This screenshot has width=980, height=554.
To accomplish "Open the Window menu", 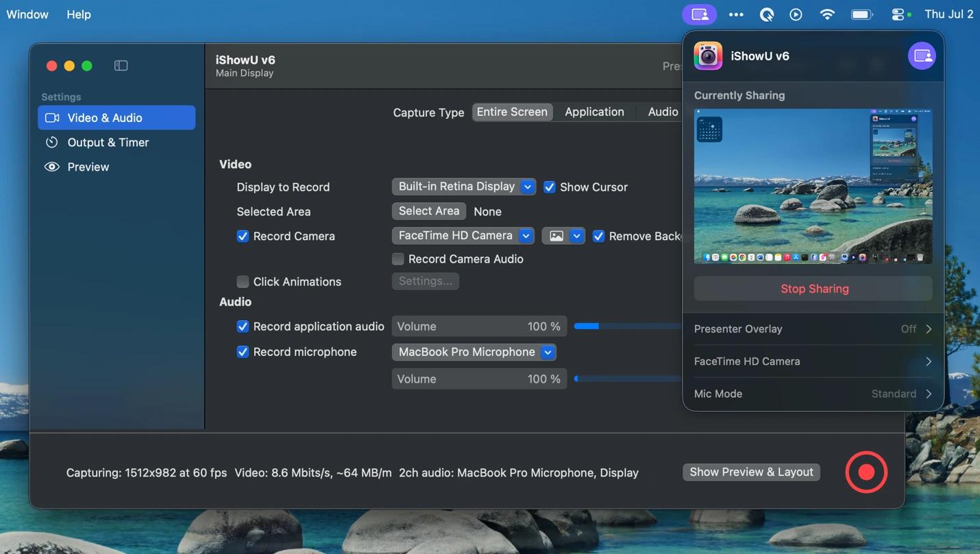I will [27, 14].
